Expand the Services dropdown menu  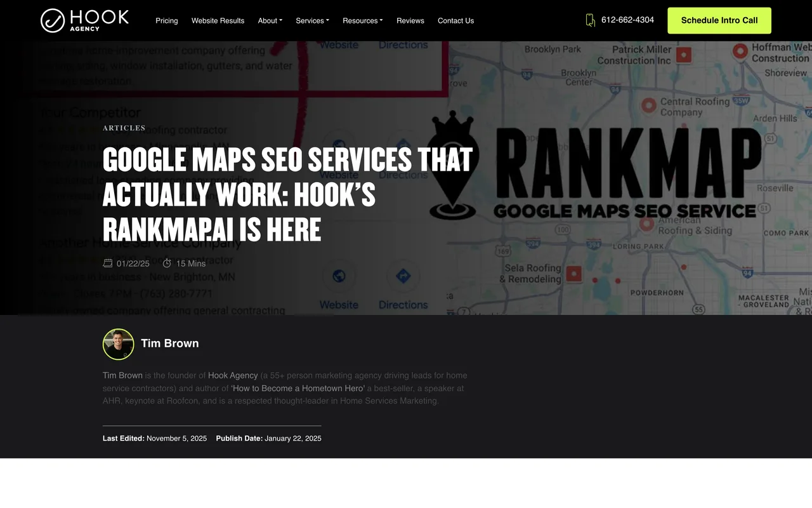point(312,20)
